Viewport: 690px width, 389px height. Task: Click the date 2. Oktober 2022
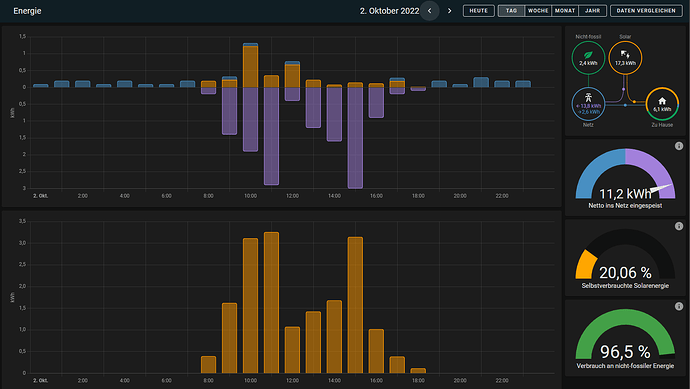(389, 11)
